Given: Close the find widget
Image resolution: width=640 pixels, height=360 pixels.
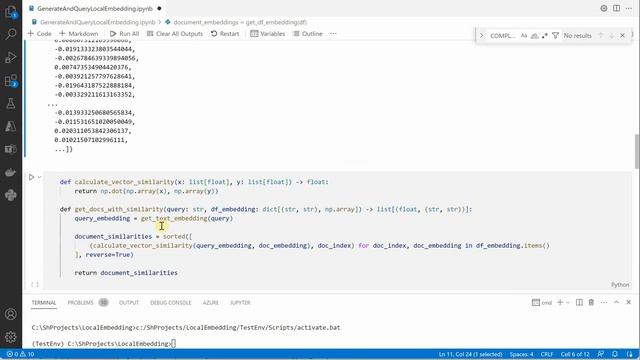Looking at the screenshot, I should (x=622, y=36).
